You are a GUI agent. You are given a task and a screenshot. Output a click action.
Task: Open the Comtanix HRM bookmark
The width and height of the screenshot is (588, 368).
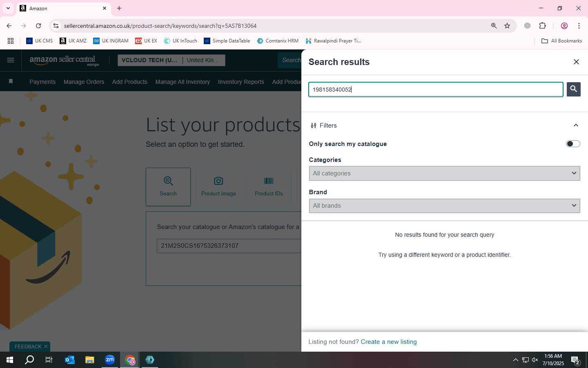tap(278, 41)
